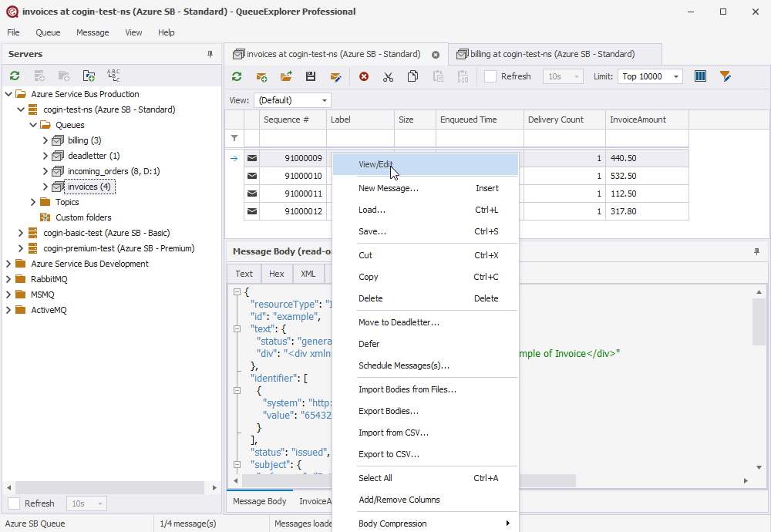
Task: Expand the billing (3) queue node
Action: click(x=45, y=140)
